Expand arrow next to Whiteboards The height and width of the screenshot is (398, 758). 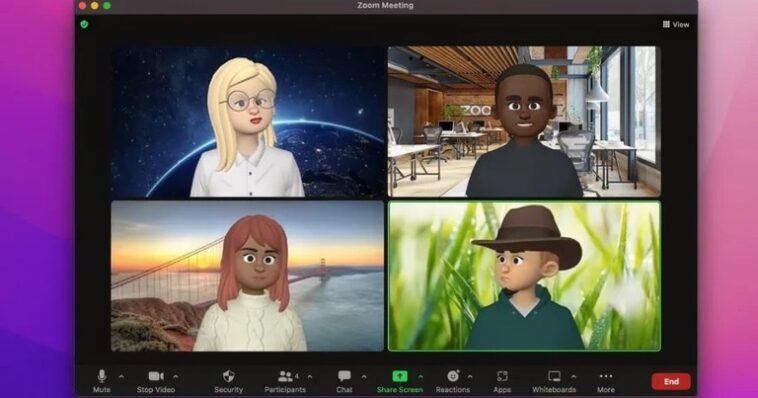click(573, 376)
